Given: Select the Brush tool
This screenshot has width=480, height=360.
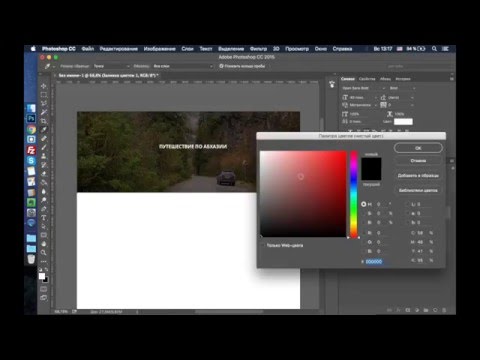Looking at the screenshot, I should (44, 147).
